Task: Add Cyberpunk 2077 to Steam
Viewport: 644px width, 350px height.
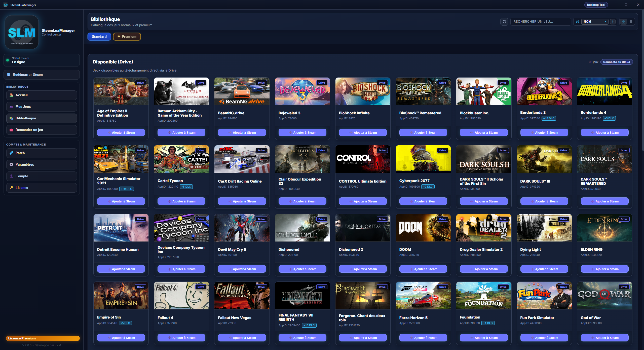Action: (423, 201)
